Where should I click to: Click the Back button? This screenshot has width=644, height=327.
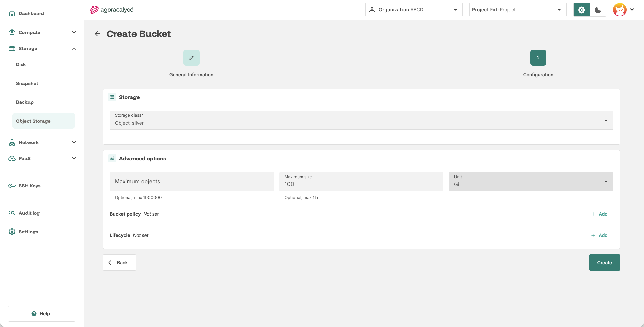pos(119,263)
